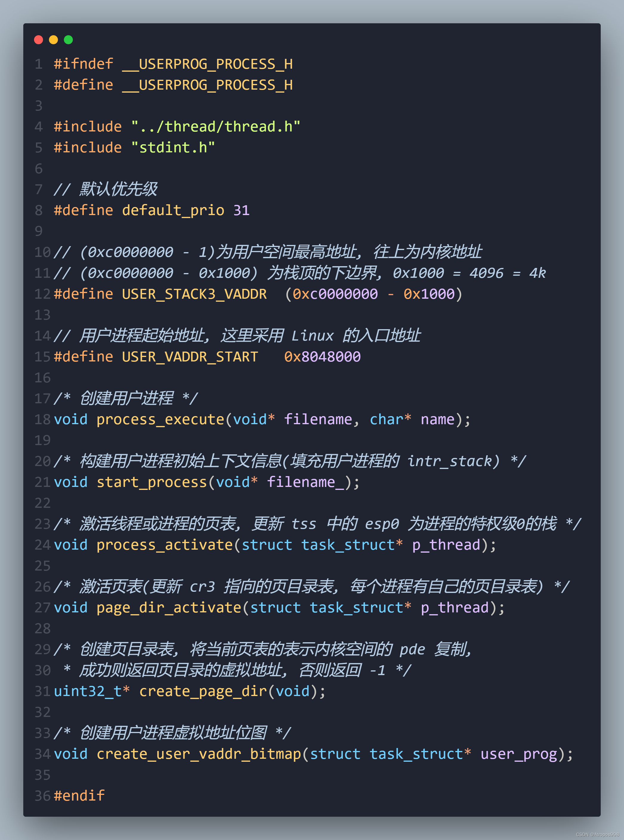This screenshot has height=840, width=624.
Task: Click the '(0xc0000000 - 0x1000)' macro value
Action: point(374,294)
